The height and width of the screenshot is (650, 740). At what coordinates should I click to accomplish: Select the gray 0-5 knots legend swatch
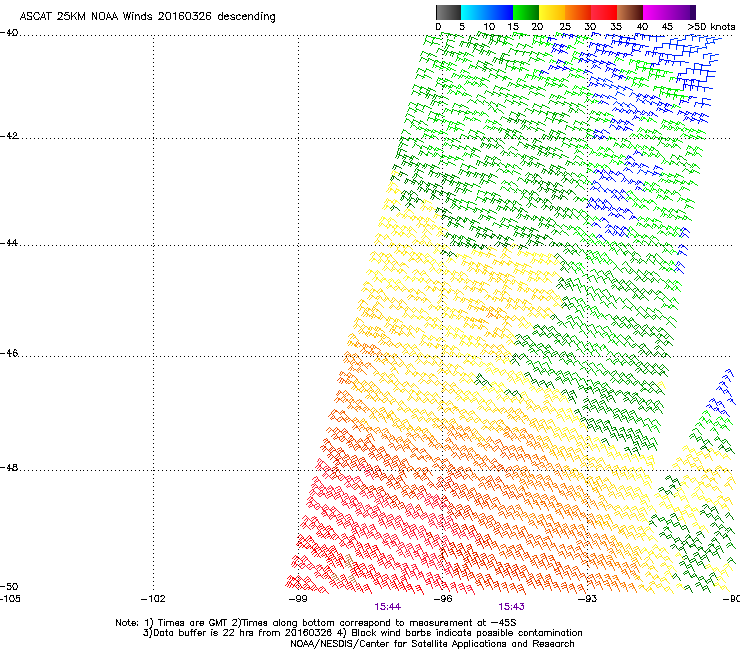click(448, 12)
